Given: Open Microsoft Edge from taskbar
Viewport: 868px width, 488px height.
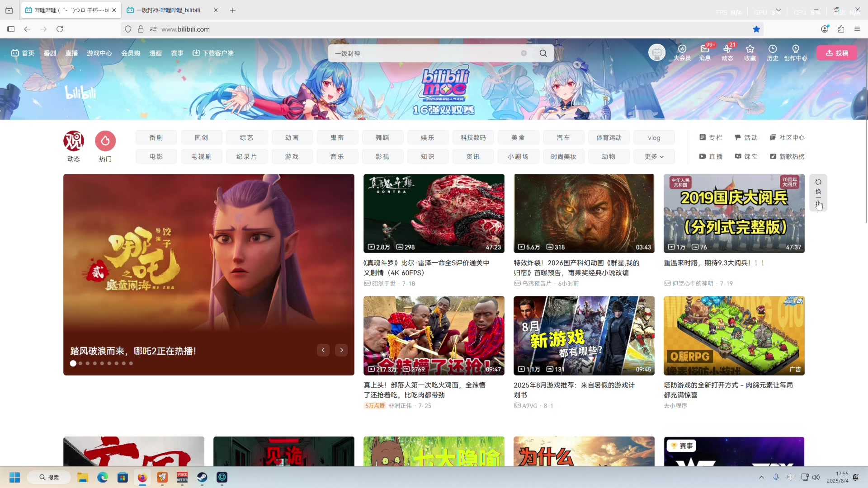Looking at the screenshot, I should [103, 477].
